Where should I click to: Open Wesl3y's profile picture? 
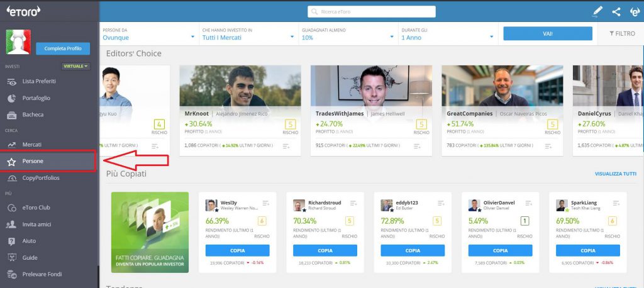(211, 206)
